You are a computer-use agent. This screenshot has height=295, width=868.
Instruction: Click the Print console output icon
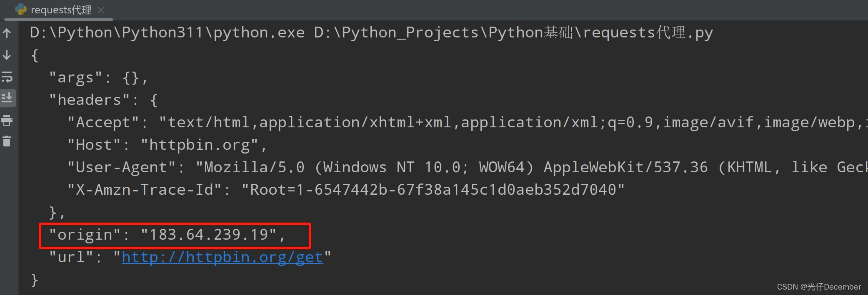8,120
